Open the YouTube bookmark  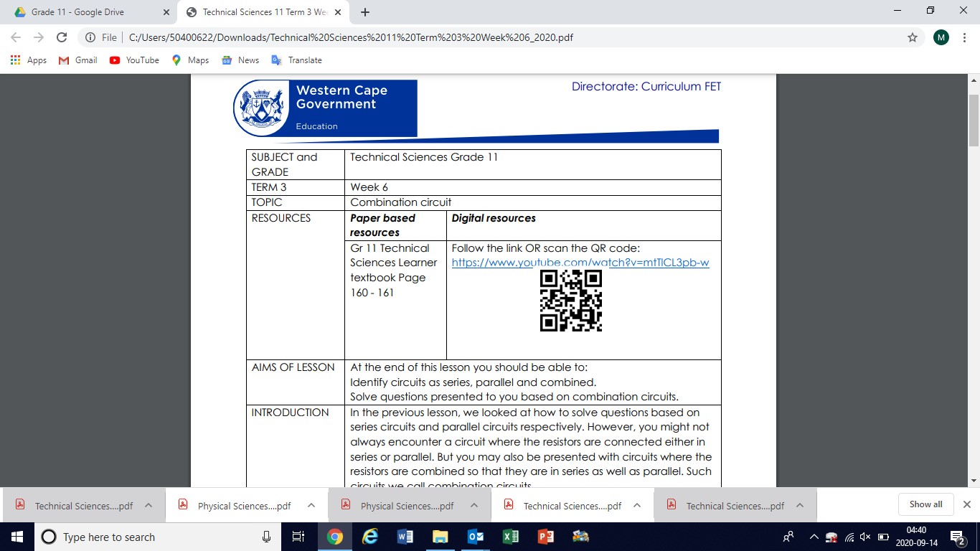[134, 60]
